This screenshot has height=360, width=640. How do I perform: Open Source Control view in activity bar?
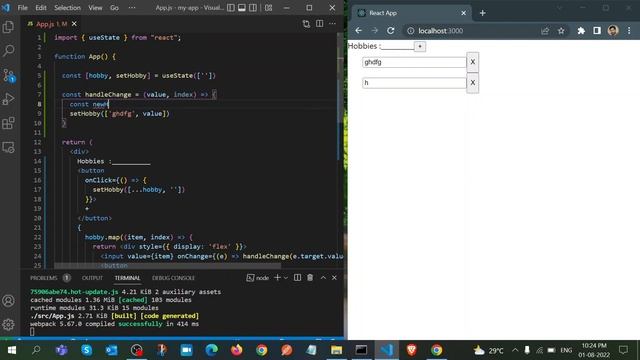click(9, 75)
